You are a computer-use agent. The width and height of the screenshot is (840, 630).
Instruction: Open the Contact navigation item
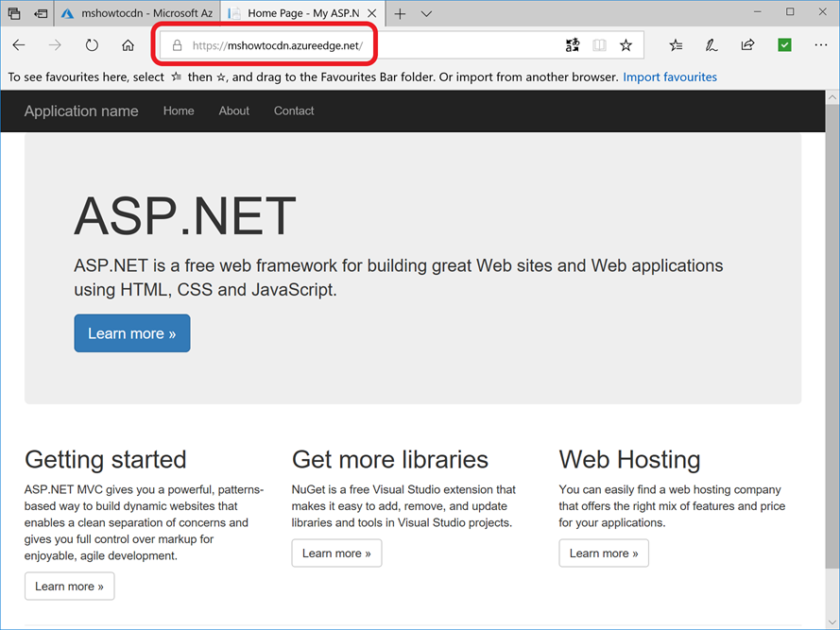click(294, 111)
